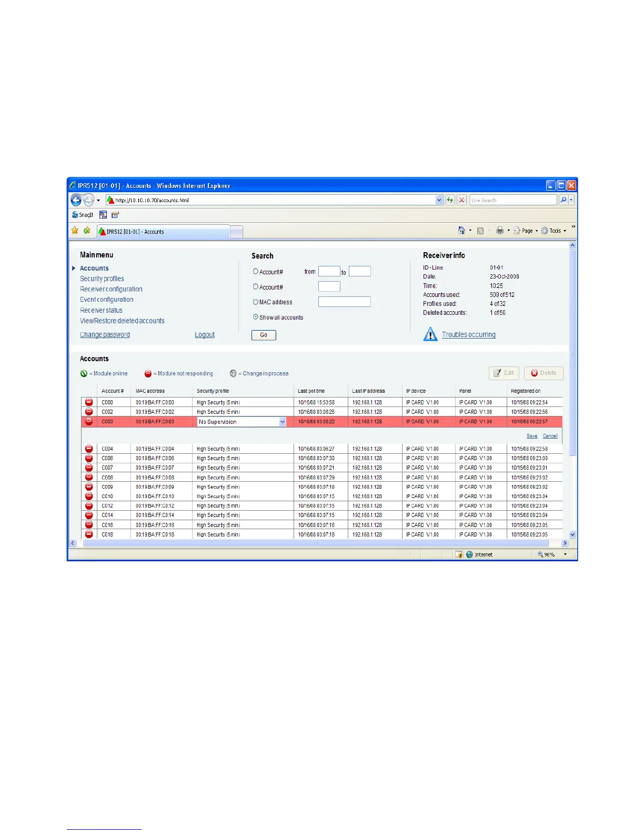Click the browser Back arrow button
Viewport: 644px width, 834px height.
[x=76, y=200]
